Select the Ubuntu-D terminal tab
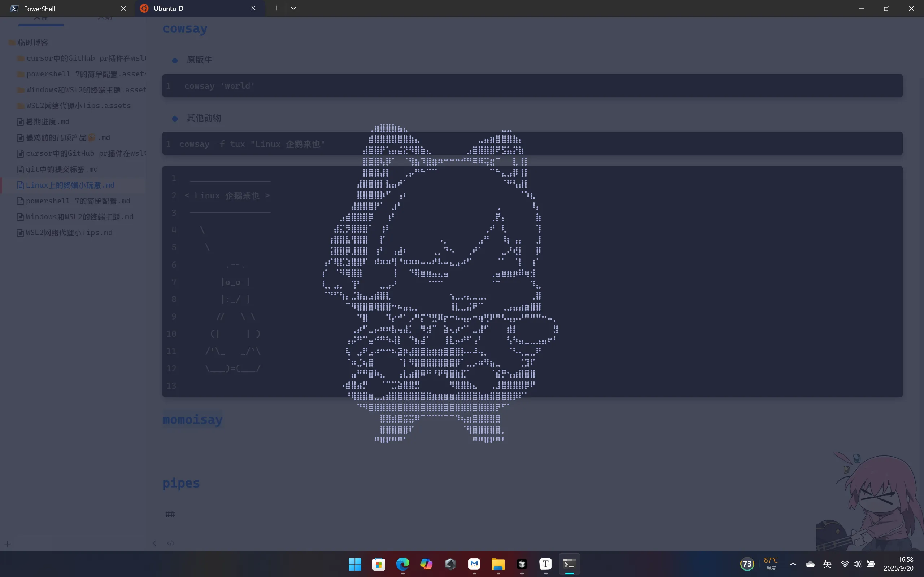Screen dimensions: 924x577 [x=191, y=8]
